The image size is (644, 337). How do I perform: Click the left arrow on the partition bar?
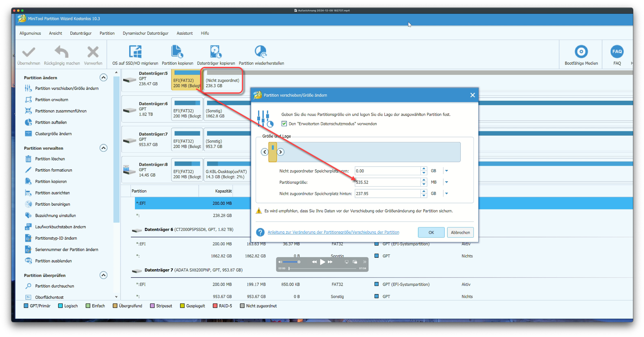(265, 152)
